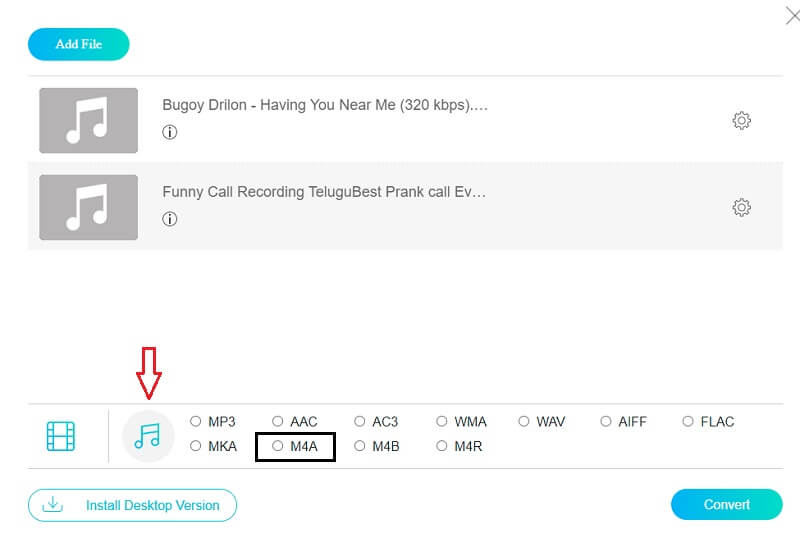Viewport: 800px width, 547px height.
Task: Pick the FLAC format option
Action: (688, 422)
